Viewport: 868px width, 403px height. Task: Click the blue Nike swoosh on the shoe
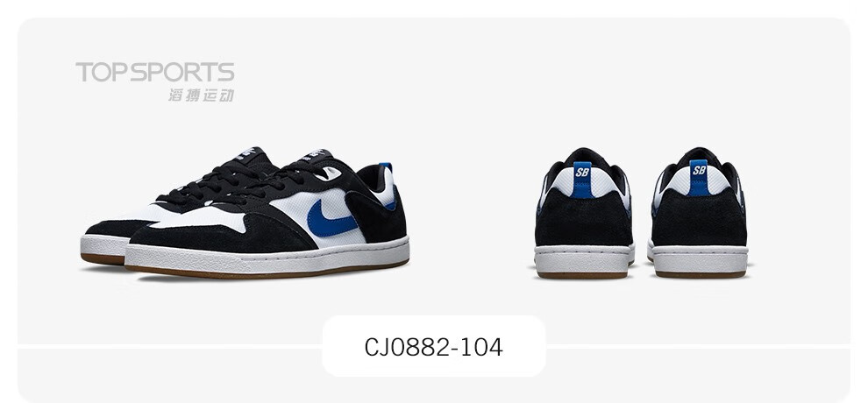pos(331,219)
